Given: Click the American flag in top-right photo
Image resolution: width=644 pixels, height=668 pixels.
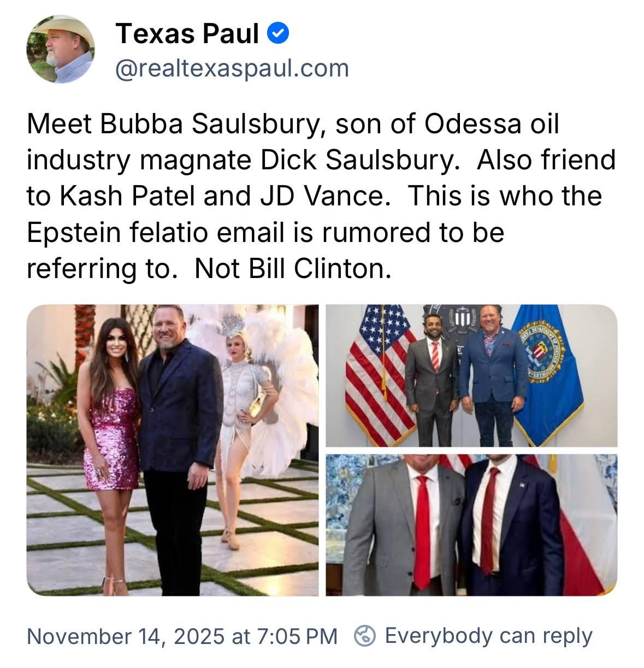Looking at the screenshot, I should (x=377, y=371).
